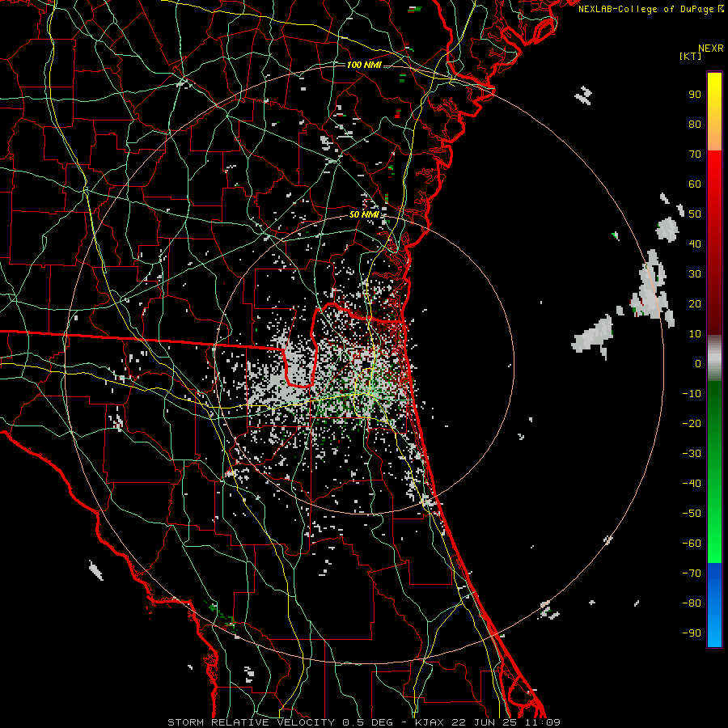Click the NEXLAB-College of DuPage watermark text
Viewport: 728px width, 728px height.
(x=650, y=9)
